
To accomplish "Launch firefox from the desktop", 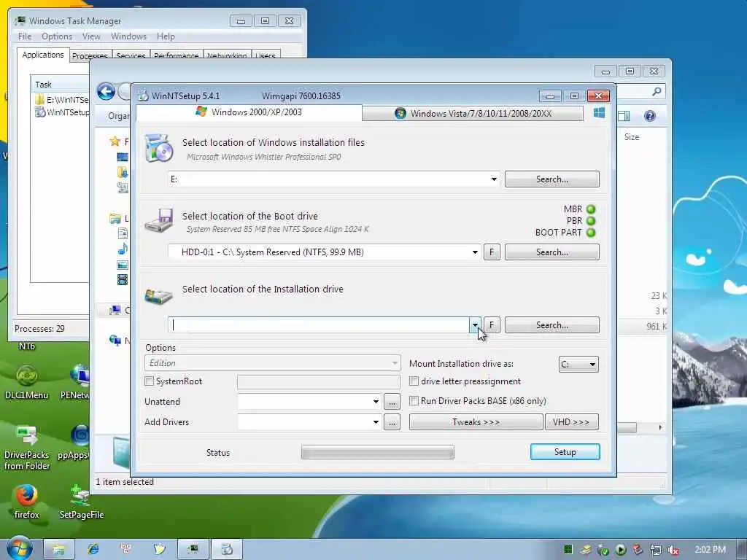I will (x=27, y=502).
